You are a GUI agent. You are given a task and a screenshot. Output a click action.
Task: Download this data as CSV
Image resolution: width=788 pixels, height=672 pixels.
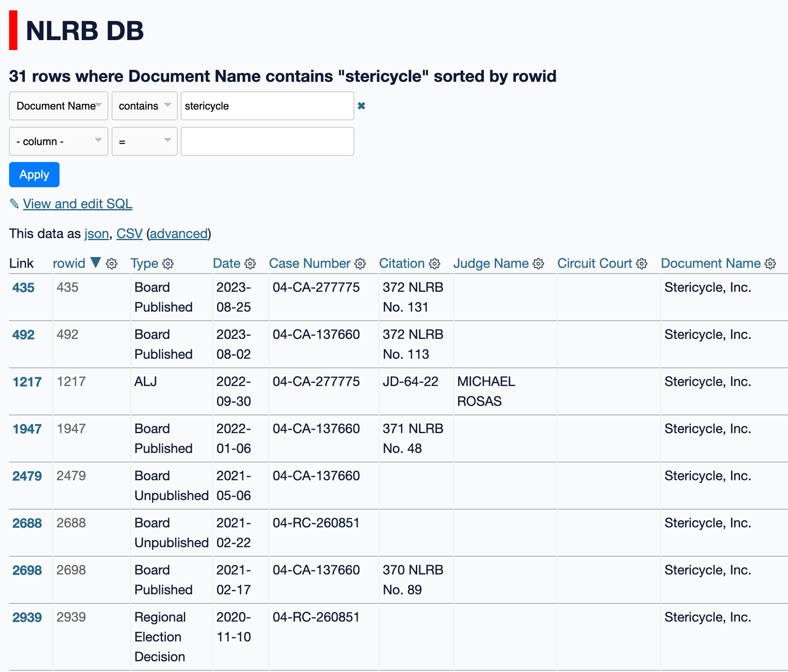pyautogui.click(x=129, y=234)
